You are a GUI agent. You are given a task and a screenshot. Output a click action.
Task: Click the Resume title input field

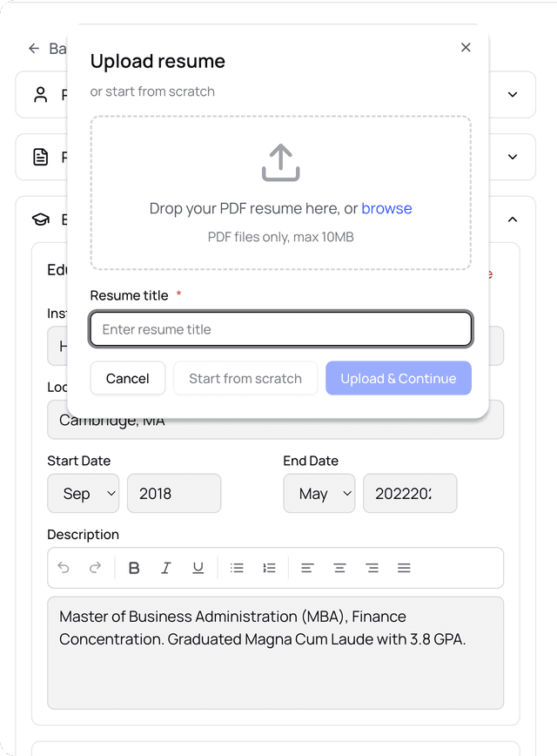click(x=280, y=329)
